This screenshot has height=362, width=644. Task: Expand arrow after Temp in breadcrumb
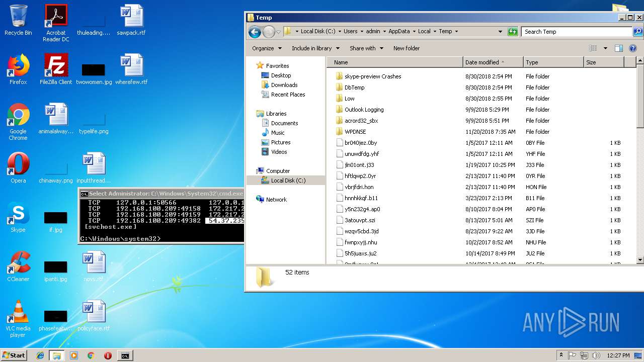(x=456, y=31)
